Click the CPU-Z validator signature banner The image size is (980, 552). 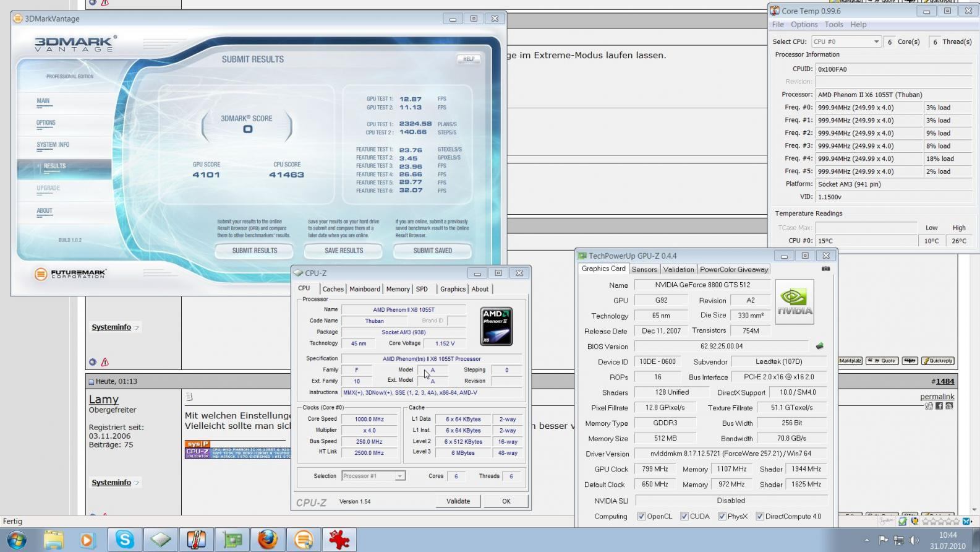pos(237,449)
